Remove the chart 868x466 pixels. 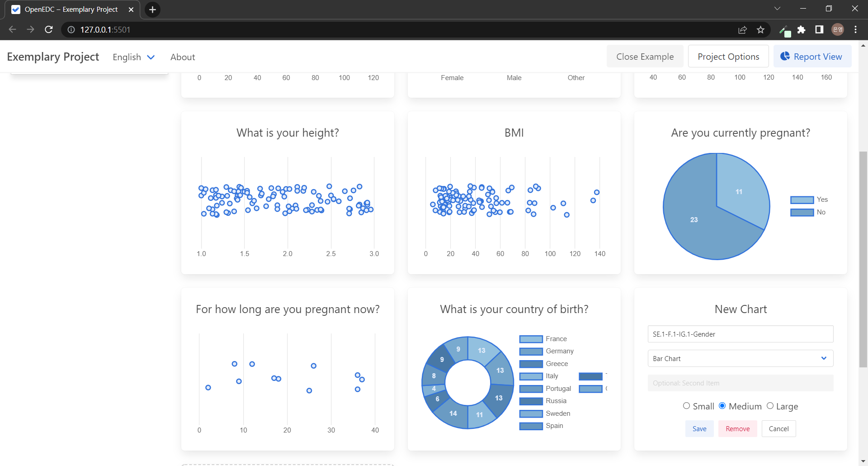pyautogui.click(x=738, y=428)
